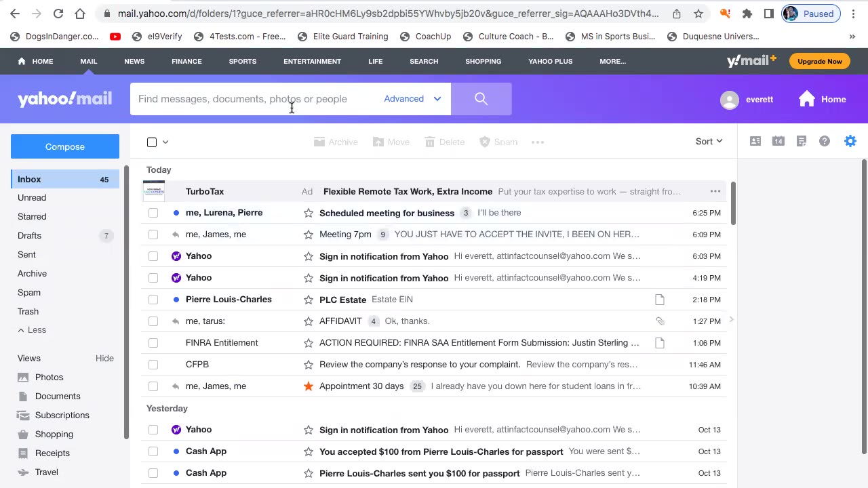Click the Compose button

pyautogui.click(x=65, y=146)
